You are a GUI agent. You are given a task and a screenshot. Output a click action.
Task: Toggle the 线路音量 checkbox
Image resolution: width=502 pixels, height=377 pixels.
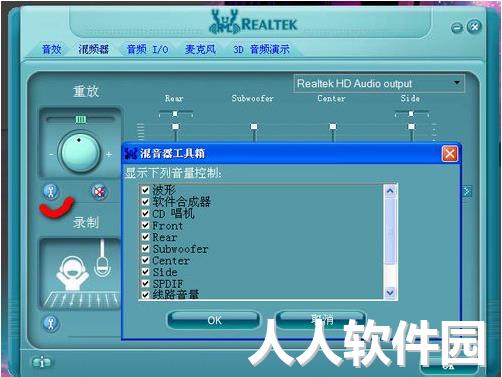coord(145,295)
